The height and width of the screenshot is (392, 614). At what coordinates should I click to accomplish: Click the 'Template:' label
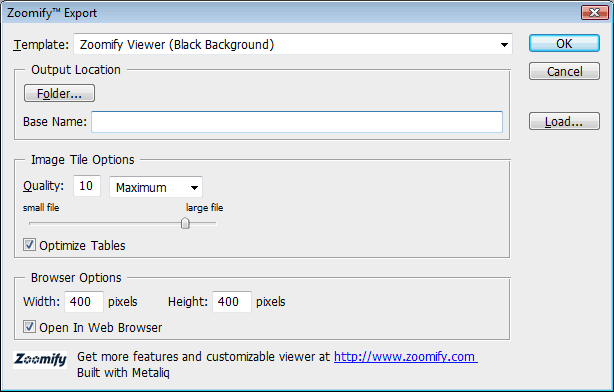click(41, 45)
